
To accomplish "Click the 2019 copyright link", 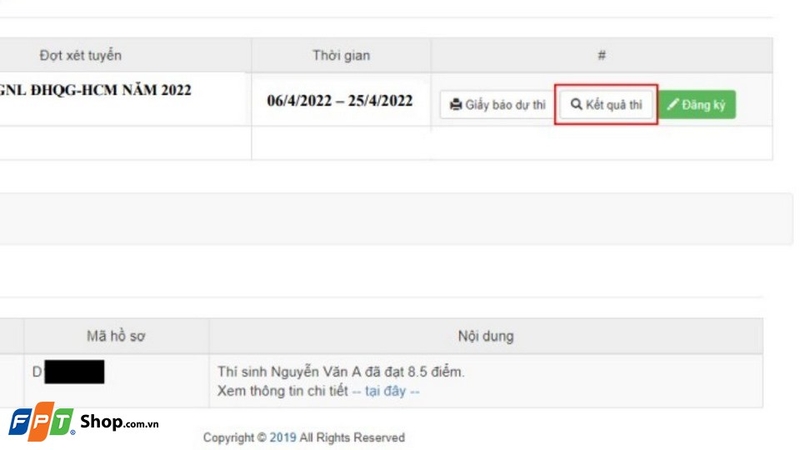I will pos(283,438).
